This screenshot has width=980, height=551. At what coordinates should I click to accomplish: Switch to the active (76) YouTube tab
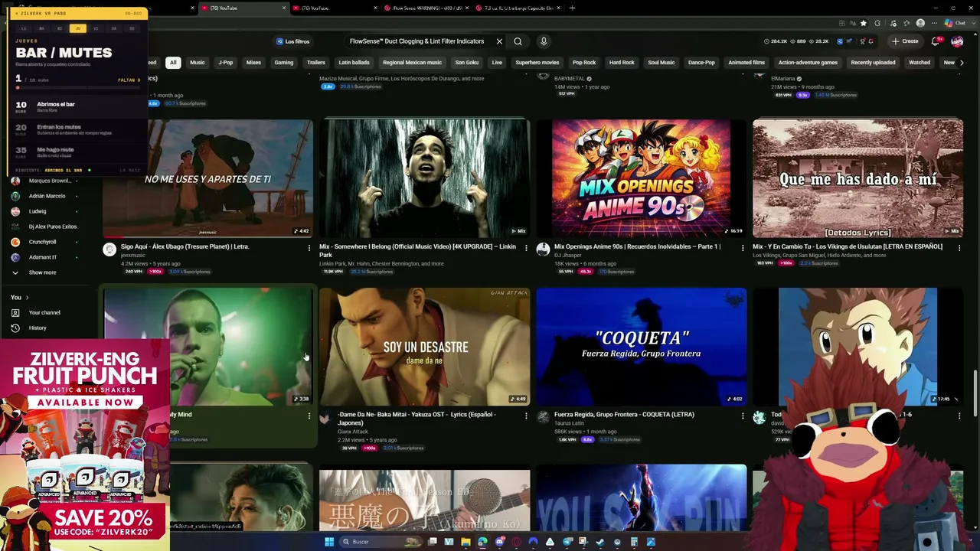tap(240, 8)
